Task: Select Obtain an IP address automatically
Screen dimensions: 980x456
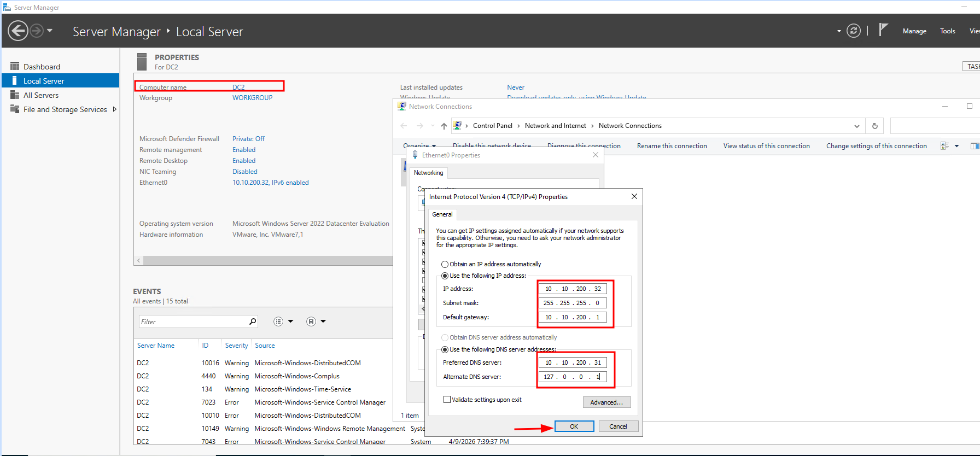Action: tap(445, 264)
